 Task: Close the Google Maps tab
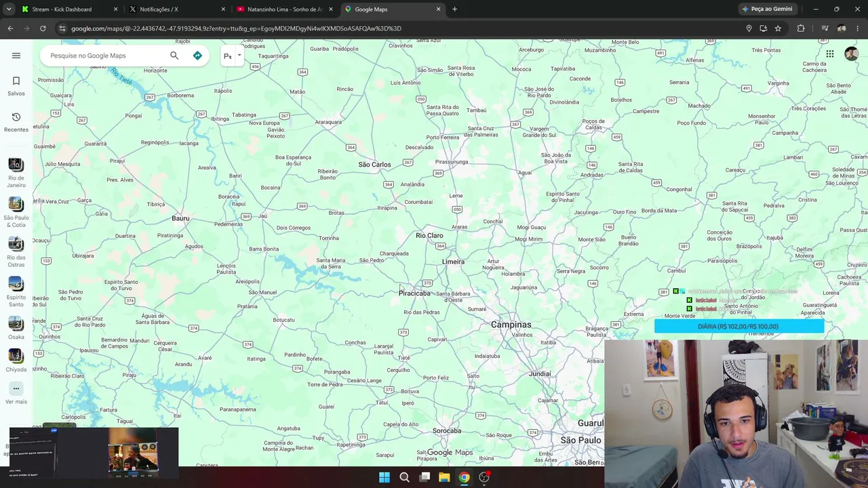click(438, 9)
